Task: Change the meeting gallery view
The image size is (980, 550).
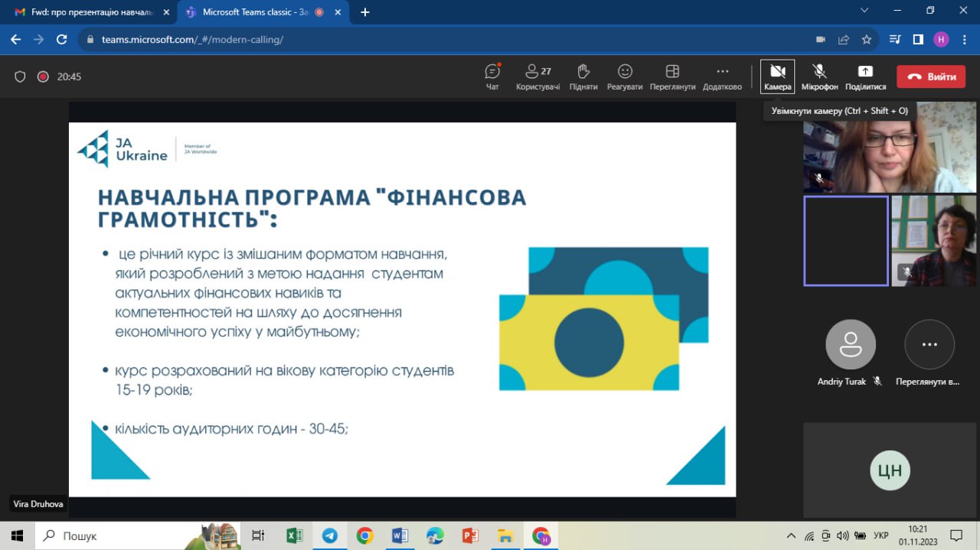Action: [671, 76]
